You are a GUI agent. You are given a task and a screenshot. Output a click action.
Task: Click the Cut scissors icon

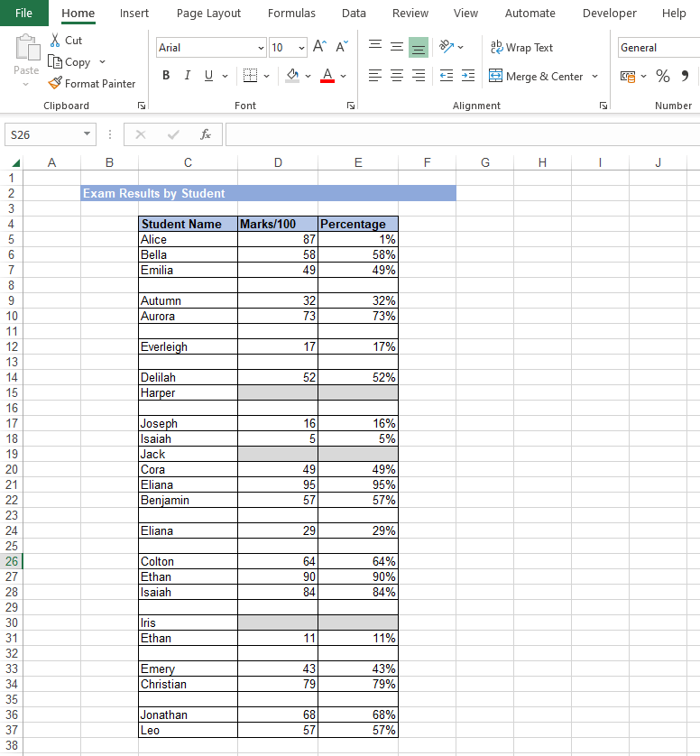click(56, 41)
